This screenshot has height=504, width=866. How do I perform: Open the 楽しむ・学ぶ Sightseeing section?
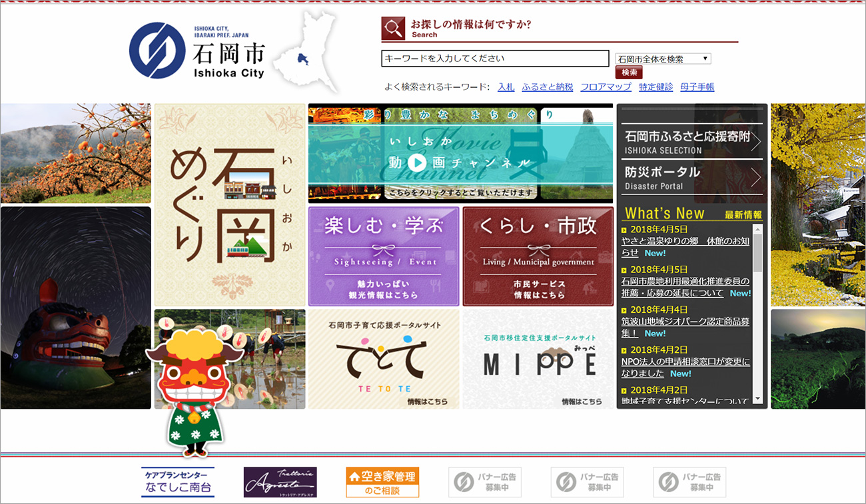(384, 256)
